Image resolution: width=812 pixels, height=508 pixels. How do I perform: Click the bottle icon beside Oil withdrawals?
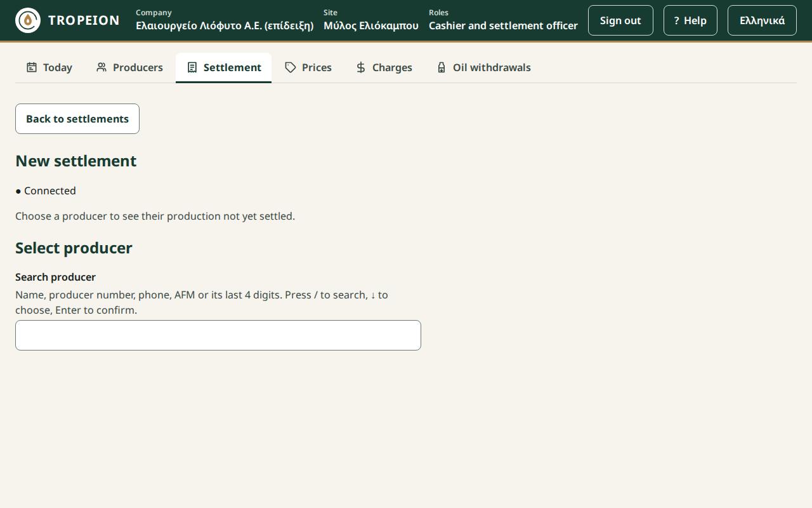point(442,67)
